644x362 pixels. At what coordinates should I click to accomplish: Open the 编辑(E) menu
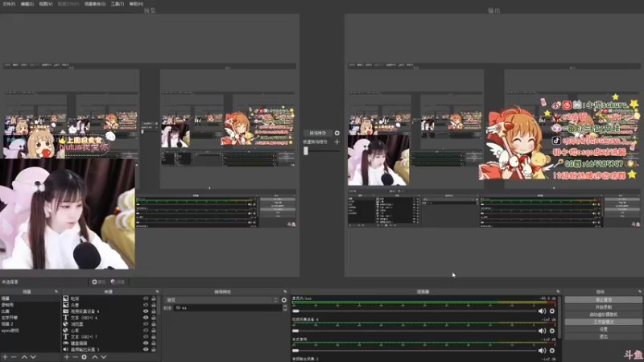27,4
